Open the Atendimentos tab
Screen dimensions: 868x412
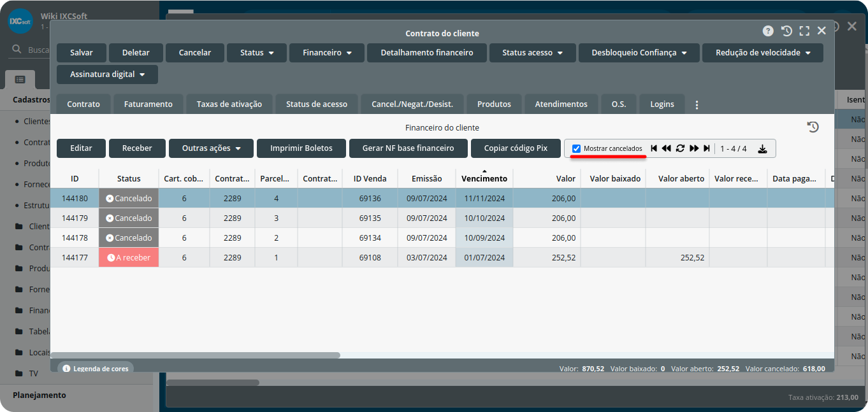click(x=561, y=104)
